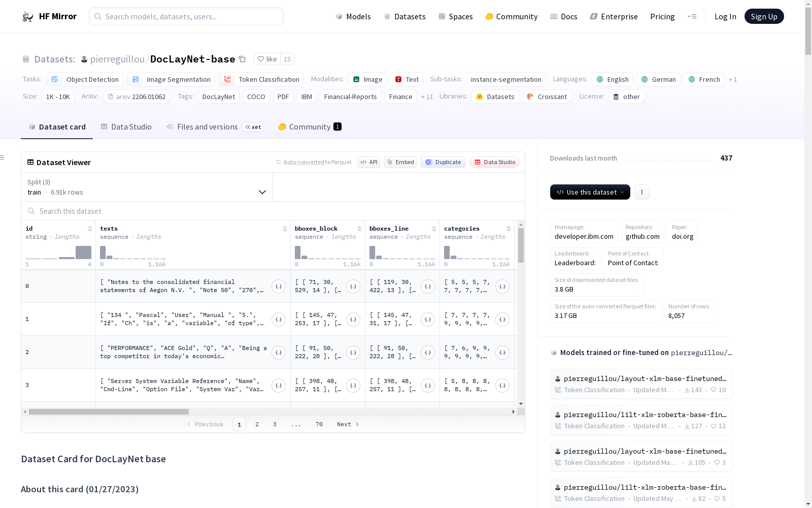Expand bboxes_line cell in row 1
Image resolution: width=812 pixels, height=508 pixels.
point(428,320)
